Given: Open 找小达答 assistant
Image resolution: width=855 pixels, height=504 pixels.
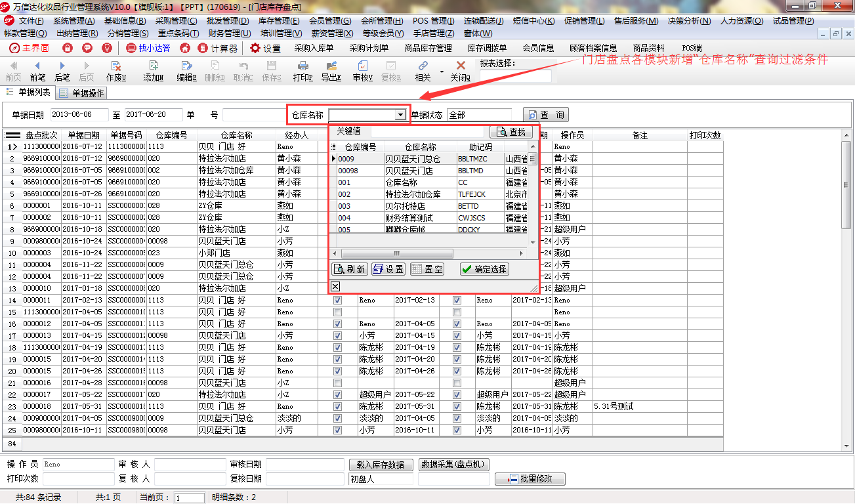Looking at the screenshot, I should pyautogui.click(x=148, y=48).
